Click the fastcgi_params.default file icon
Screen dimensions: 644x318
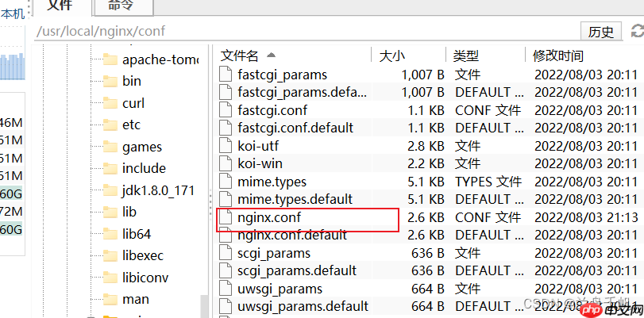(226, 92)
